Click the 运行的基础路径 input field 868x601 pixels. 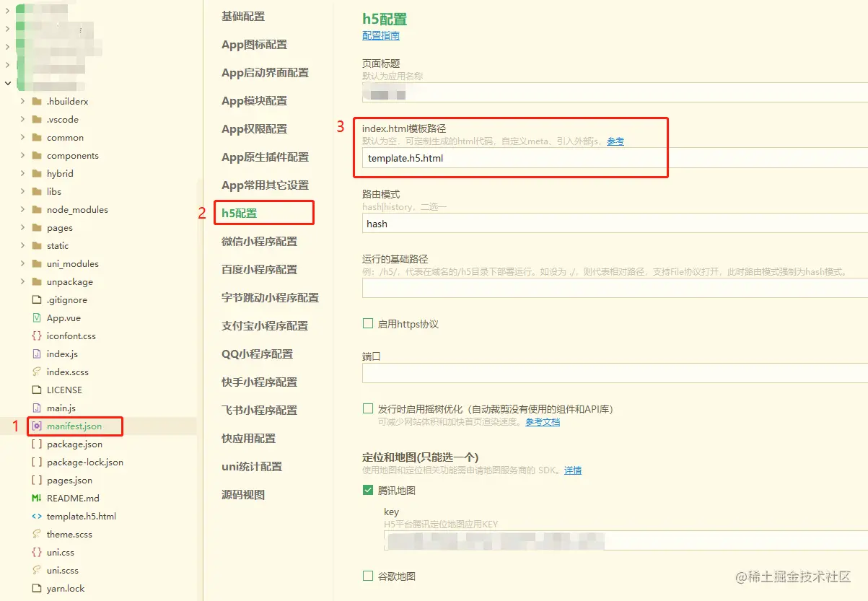615,289
